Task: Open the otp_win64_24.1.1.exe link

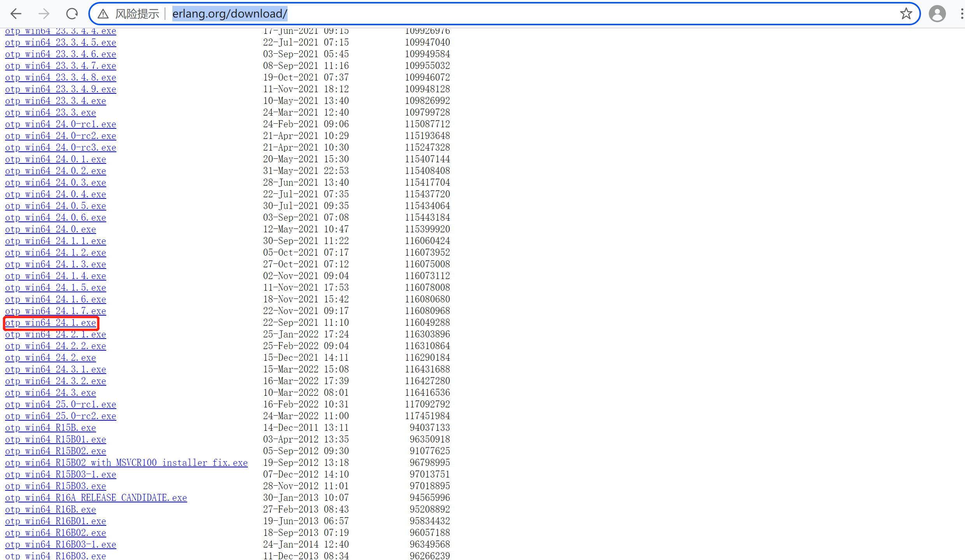Action: click(56, 241)
